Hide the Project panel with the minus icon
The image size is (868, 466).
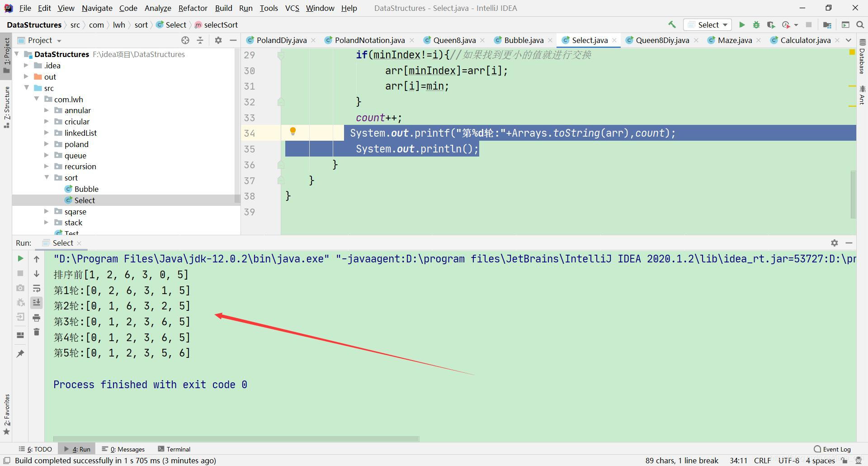233,40
